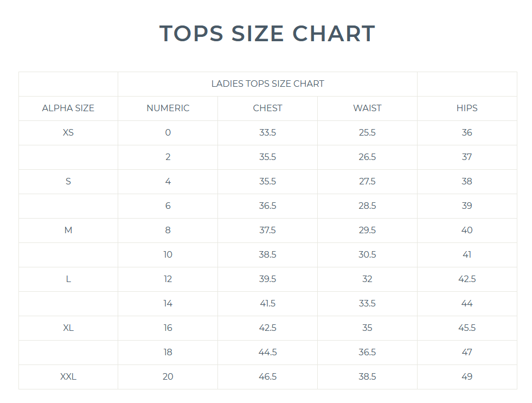Click the Tops Size Chart heading
The width and height of the screenshot is (532, 403).
coord(267,34)
